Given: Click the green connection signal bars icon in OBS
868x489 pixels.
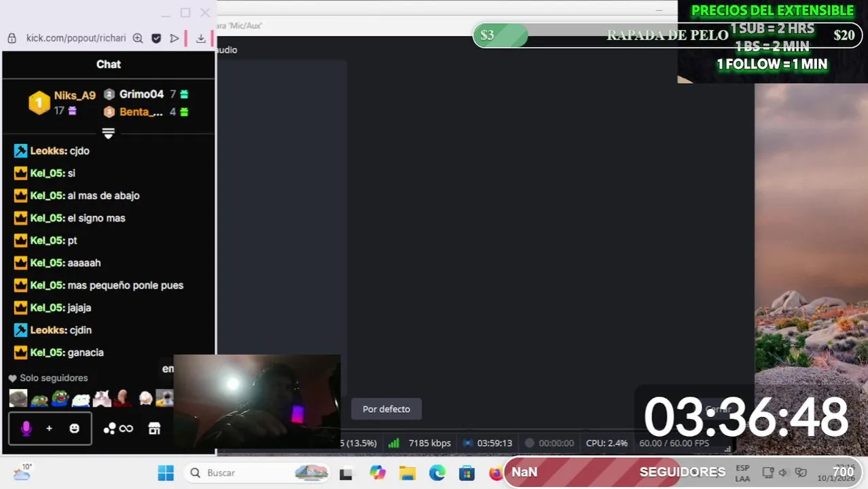Looking at the screenshot, I should pyautogui.click(x=394, y=443).
